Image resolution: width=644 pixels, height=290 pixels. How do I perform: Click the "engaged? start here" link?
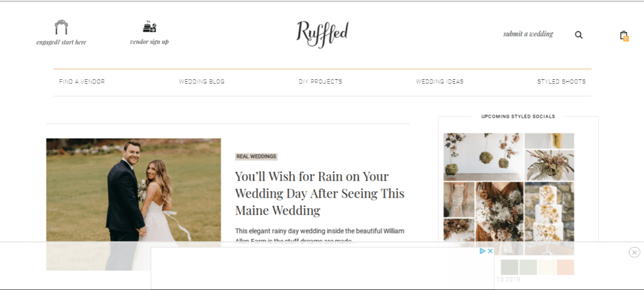coord(61,42)
